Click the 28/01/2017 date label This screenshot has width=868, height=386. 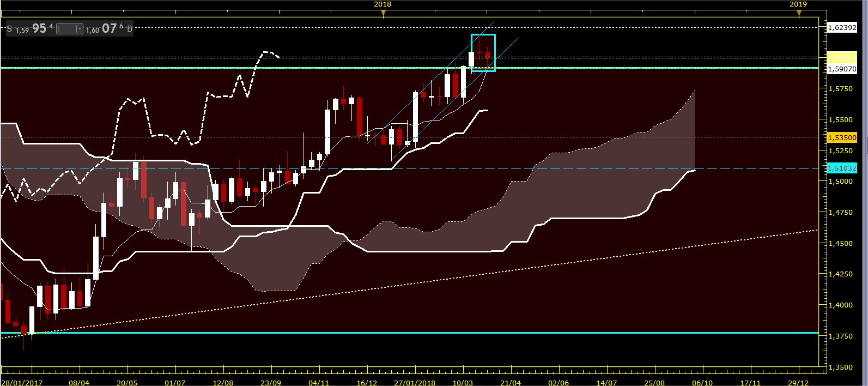(22, 382)
